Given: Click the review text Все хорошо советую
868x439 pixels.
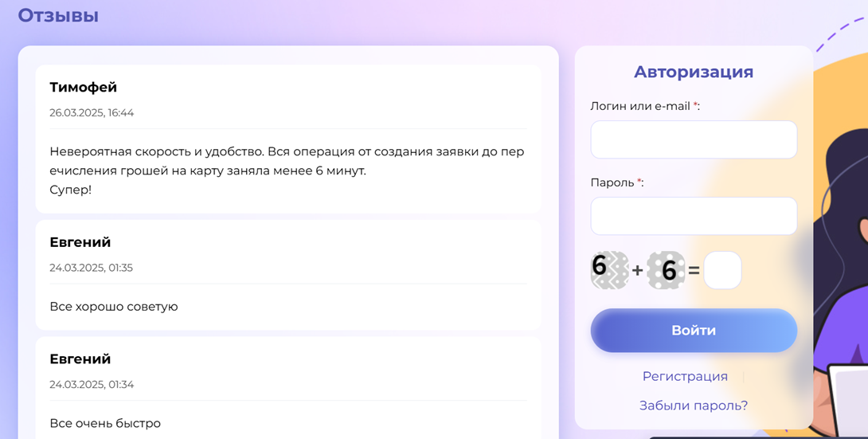Looking at the screenshot, I should click(x=114, y=307).
